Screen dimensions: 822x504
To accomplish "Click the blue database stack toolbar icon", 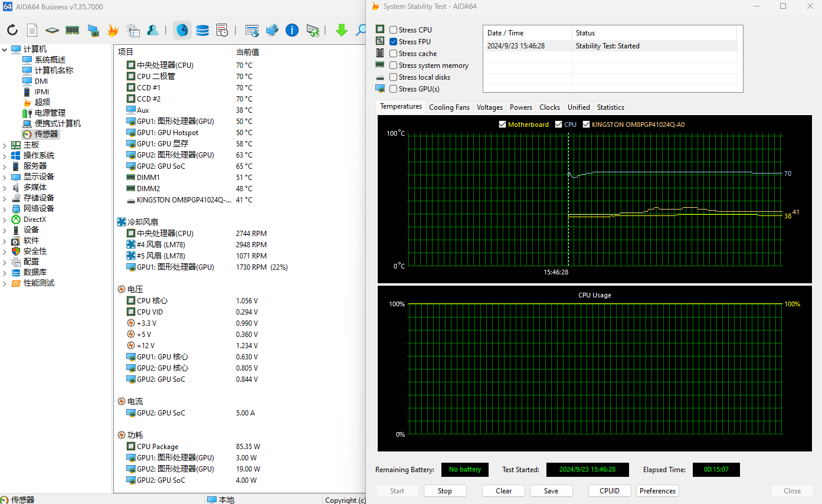I will (202, 30).
